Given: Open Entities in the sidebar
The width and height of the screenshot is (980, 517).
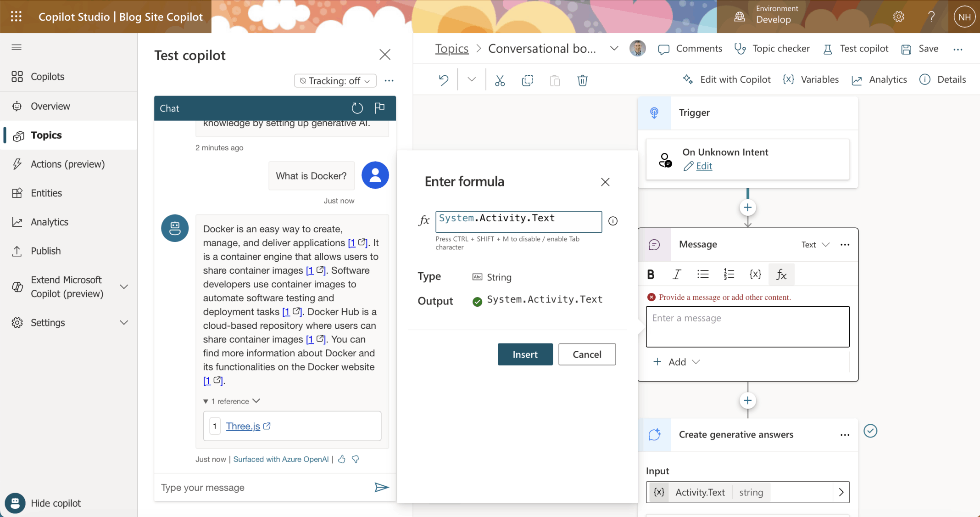Looking at the screenshot, I should [46, 193].
